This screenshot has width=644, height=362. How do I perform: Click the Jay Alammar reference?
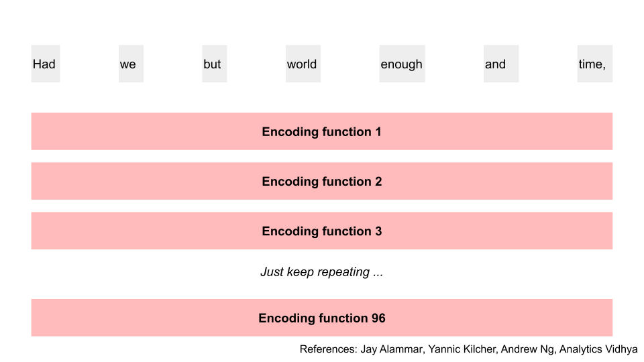392,349
